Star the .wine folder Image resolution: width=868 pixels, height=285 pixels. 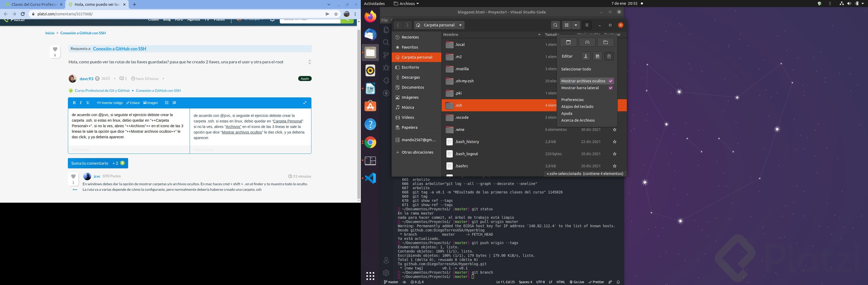[615, 130]
